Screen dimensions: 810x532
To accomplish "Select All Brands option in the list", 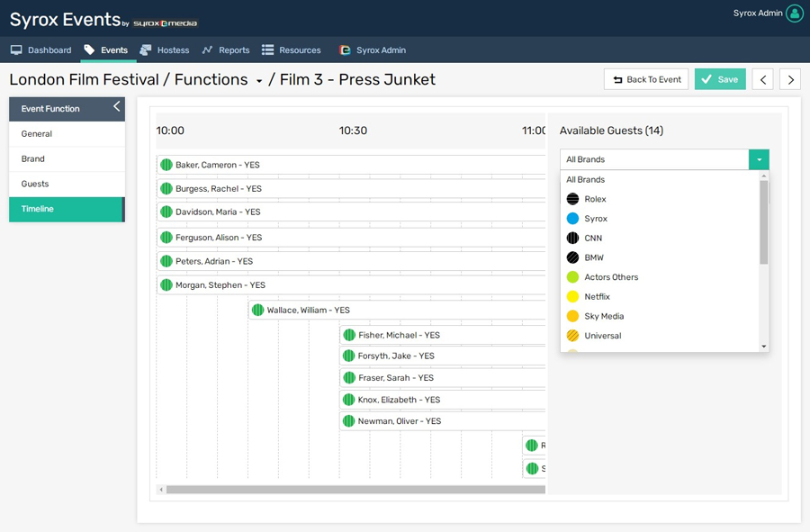I will [661, 179].
